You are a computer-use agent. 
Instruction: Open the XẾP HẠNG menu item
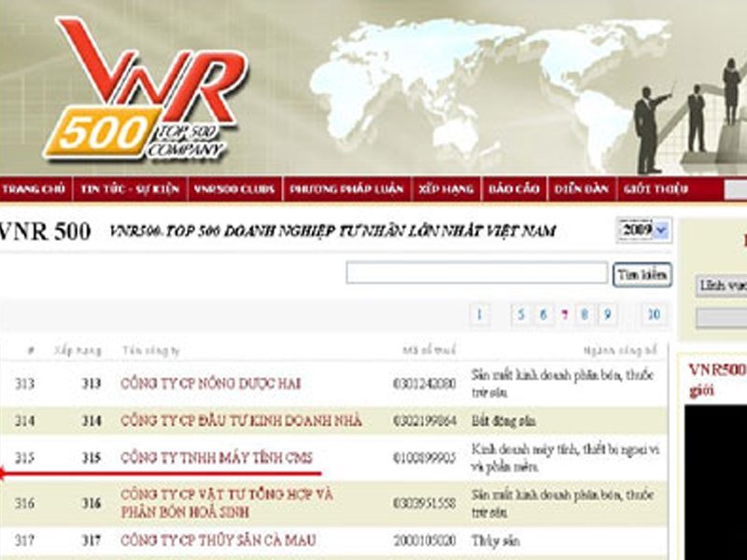(x=446, y=189)
